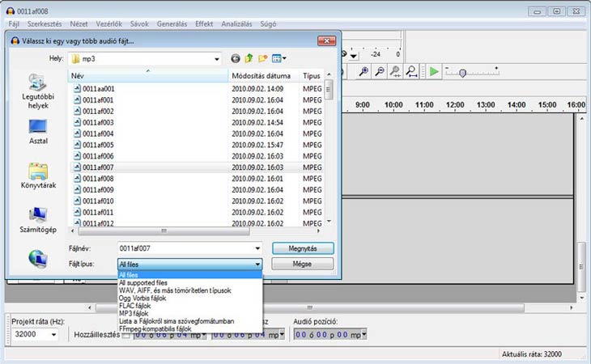
Task: Create a new folder with the folder icon
Action: [263, 59]
